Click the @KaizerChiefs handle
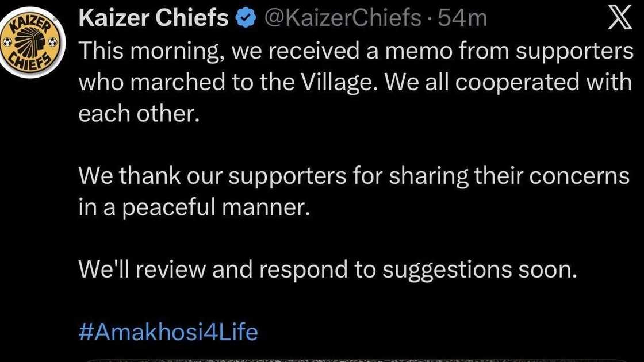Image resolution: width=644 pixels, height=362 pixels. pos(343,17)
